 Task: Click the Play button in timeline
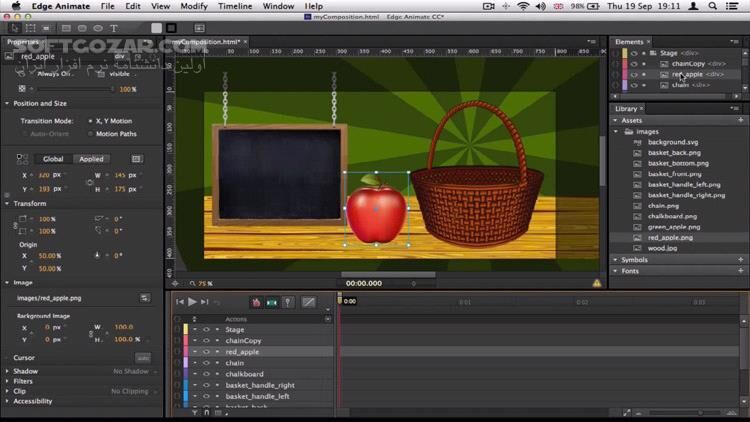192,301
